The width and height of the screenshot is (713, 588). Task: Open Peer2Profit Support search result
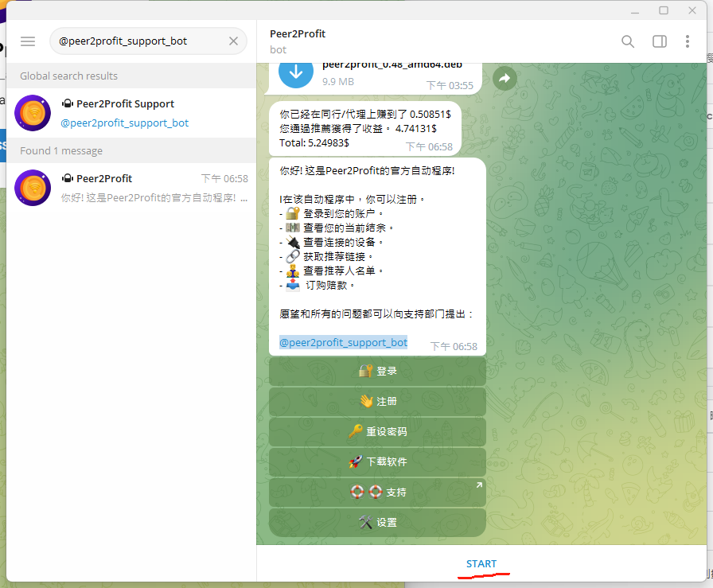[x=131, y=113]
